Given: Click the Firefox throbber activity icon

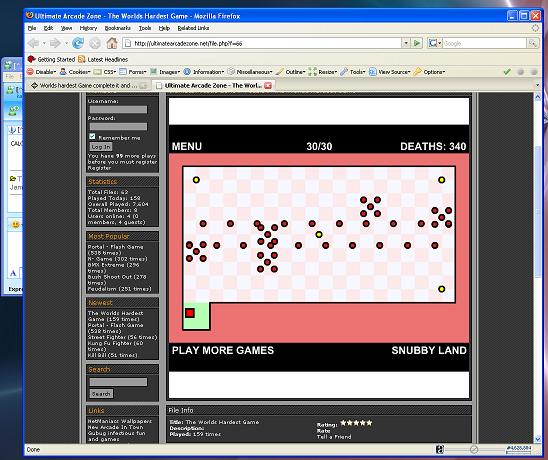Looking at the screenshot, I should coord(535,28).
